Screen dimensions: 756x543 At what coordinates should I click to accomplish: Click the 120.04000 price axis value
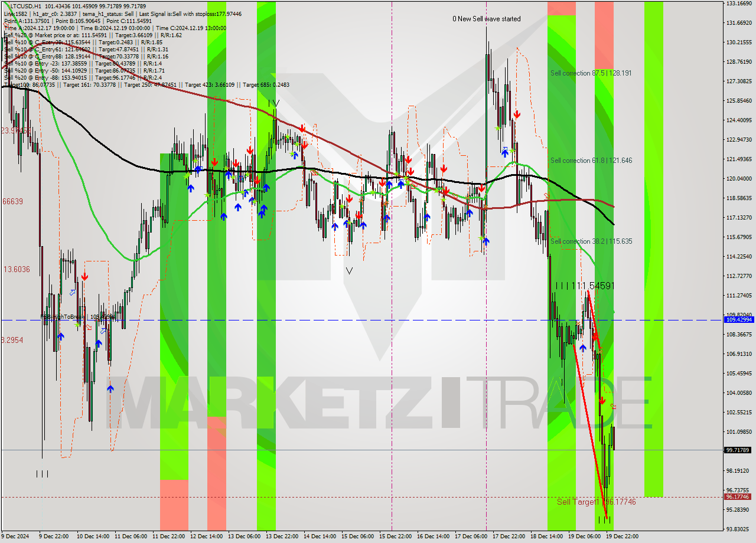tap(739, 178)
